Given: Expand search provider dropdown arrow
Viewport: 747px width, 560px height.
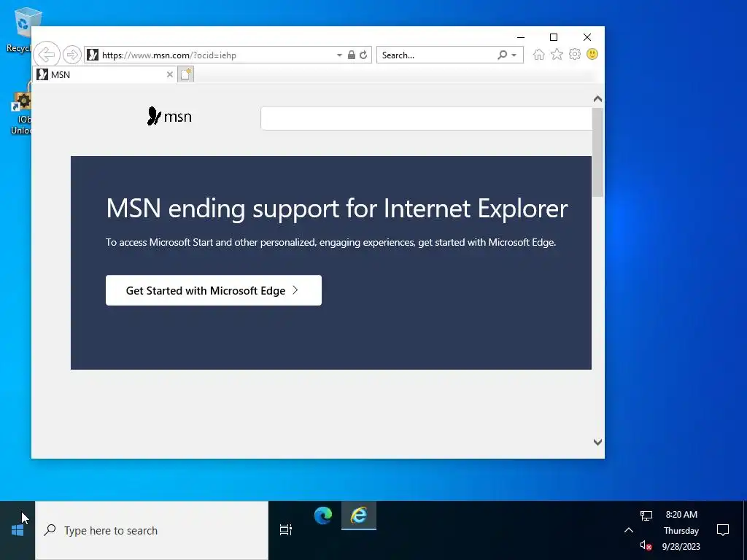Looking at the screenshot, I should [514, 55].
